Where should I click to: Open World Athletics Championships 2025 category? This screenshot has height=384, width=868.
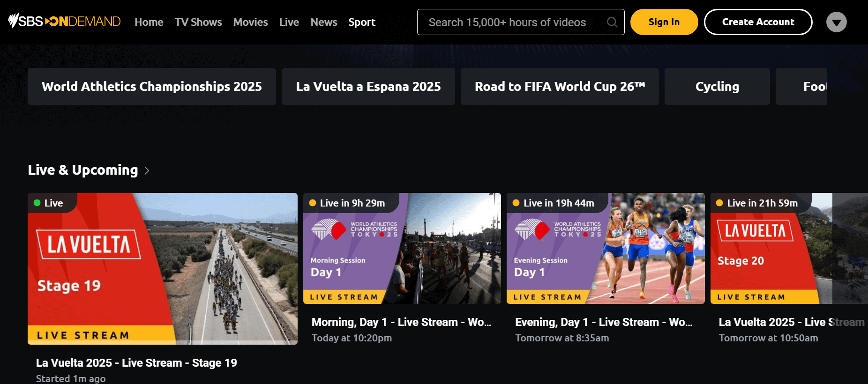151,87
